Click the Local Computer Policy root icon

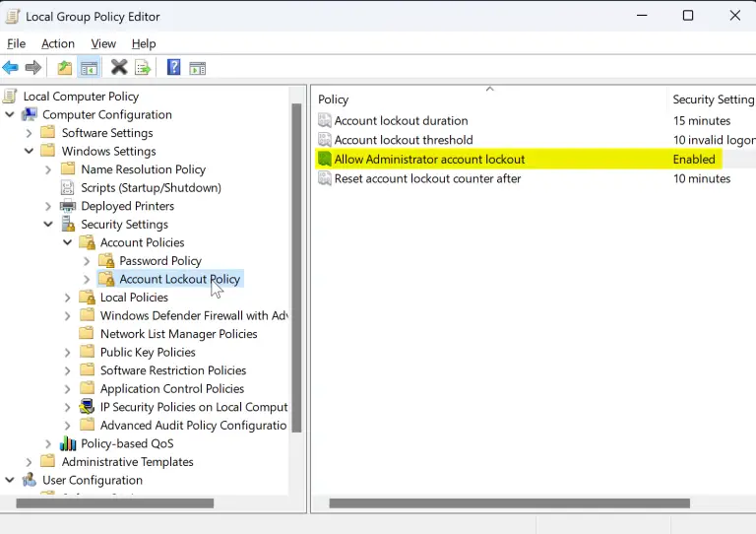coord(10,96)
